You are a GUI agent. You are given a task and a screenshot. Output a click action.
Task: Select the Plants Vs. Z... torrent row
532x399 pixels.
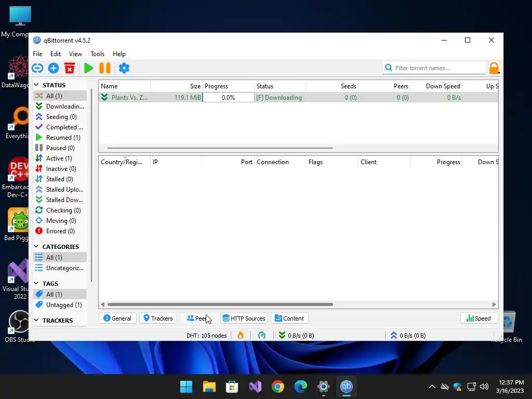tap(299, 97)
